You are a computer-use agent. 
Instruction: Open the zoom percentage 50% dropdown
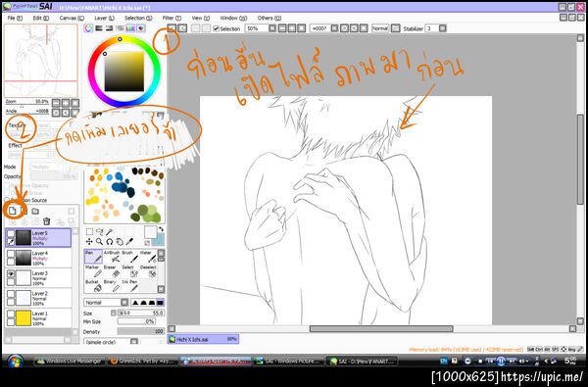click(272, 28)
